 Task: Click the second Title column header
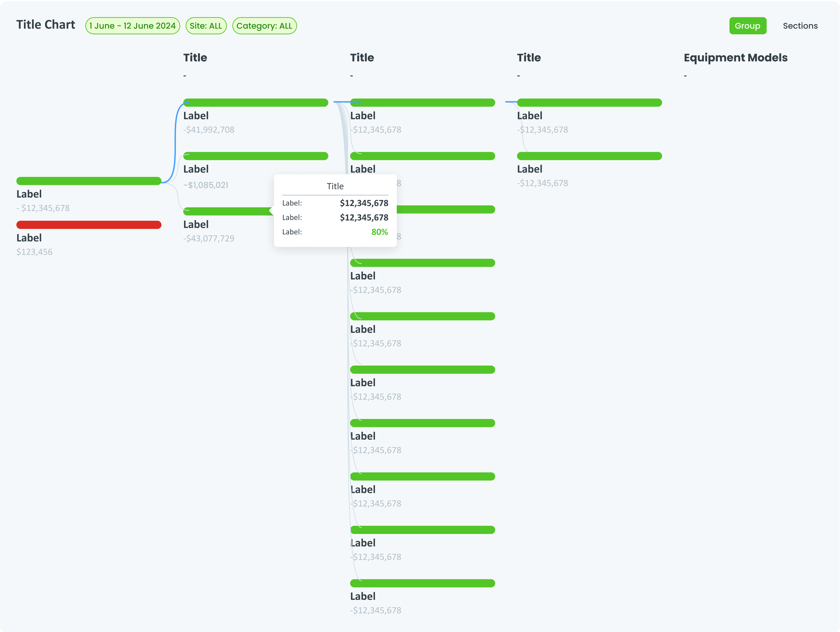point(362,57)
